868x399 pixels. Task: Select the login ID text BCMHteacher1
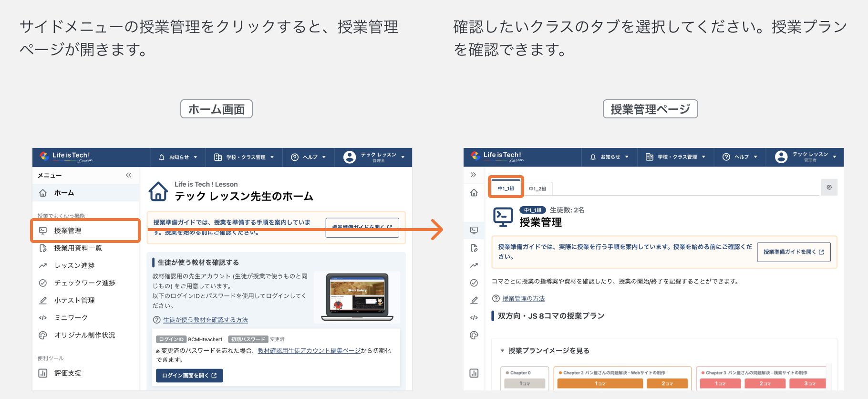205,339
